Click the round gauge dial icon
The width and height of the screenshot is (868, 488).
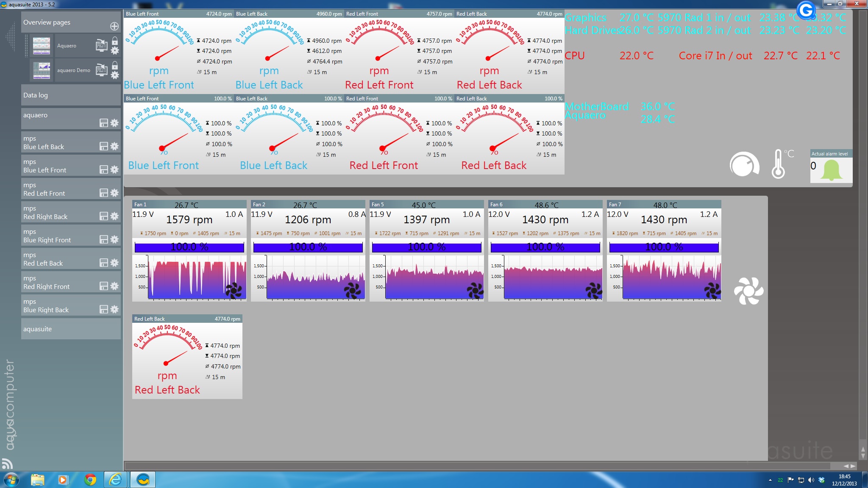click(744, 164)
